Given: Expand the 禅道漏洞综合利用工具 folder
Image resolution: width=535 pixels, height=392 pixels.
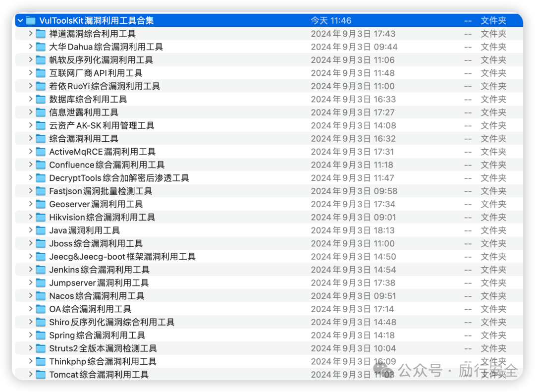Looking at the screenshot, I should [x=30, y=34].
